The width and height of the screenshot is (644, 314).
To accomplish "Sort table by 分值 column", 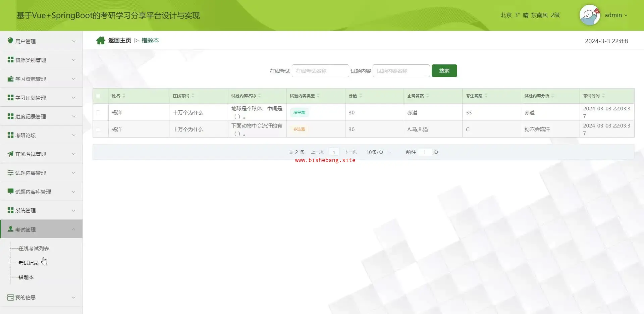I will [361, 96].
